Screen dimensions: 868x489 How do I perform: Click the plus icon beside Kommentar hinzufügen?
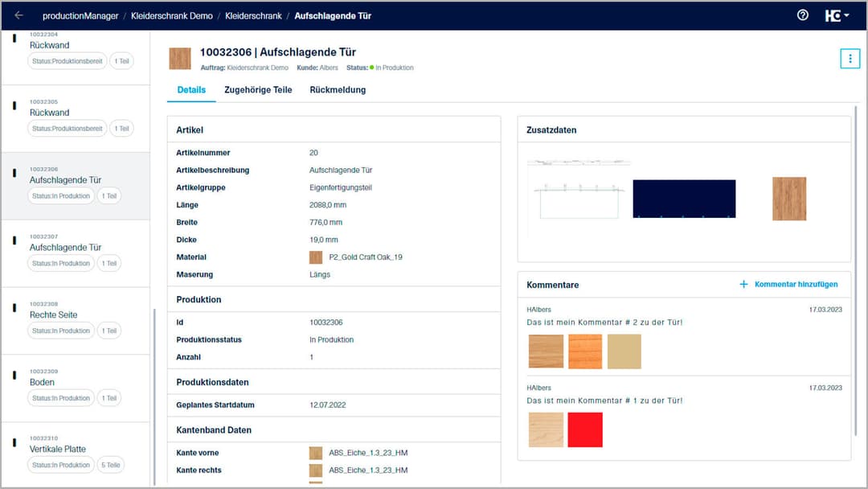744,284
